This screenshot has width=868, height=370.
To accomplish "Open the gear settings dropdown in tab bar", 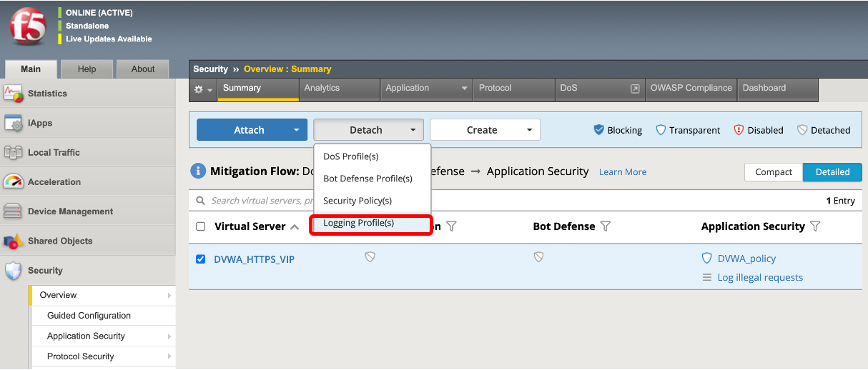I will tap(203, 89).
